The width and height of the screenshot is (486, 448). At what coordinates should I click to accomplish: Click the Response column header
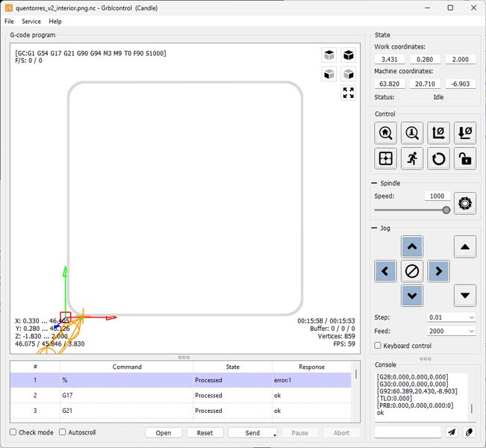pyautogui.click(x=311, y=367)
